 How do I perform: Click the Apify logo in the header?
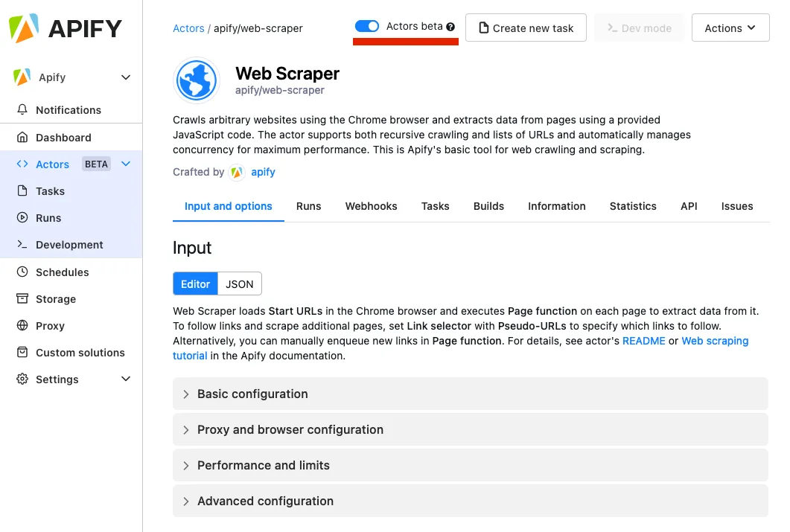pyautogui.click(x=66, y=28)
